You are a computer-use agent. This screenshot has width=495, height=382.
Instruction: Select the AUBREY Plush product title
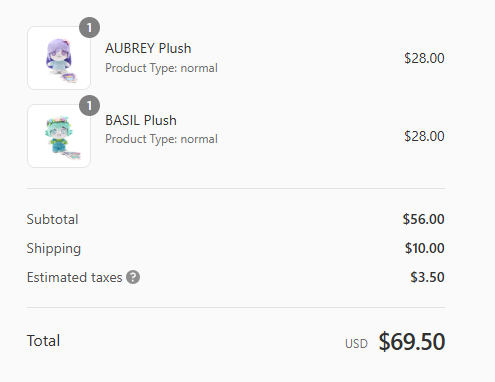pos(148,48)
